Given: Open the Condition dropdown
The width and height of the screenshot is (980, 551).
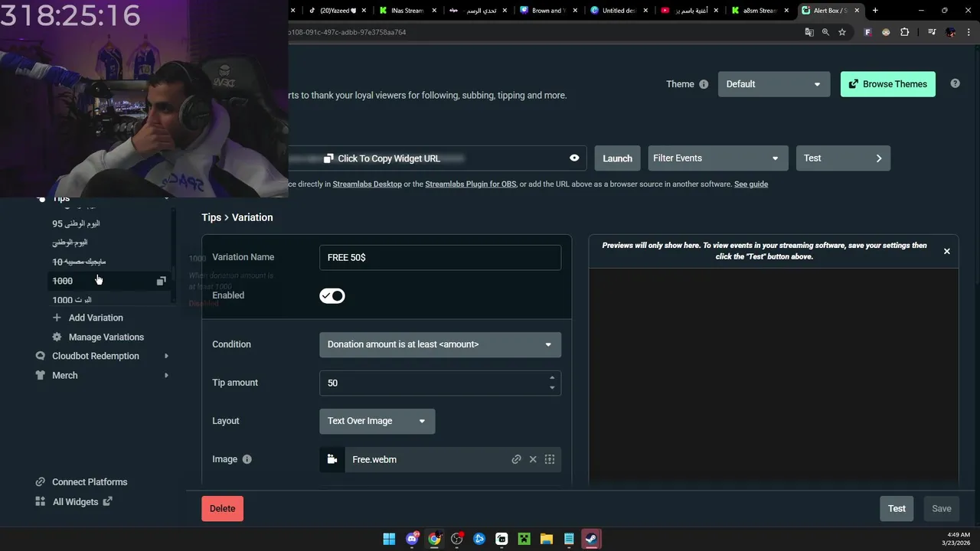Looking at the screenshot, I should pyautogui.click(x=440, y=344).
